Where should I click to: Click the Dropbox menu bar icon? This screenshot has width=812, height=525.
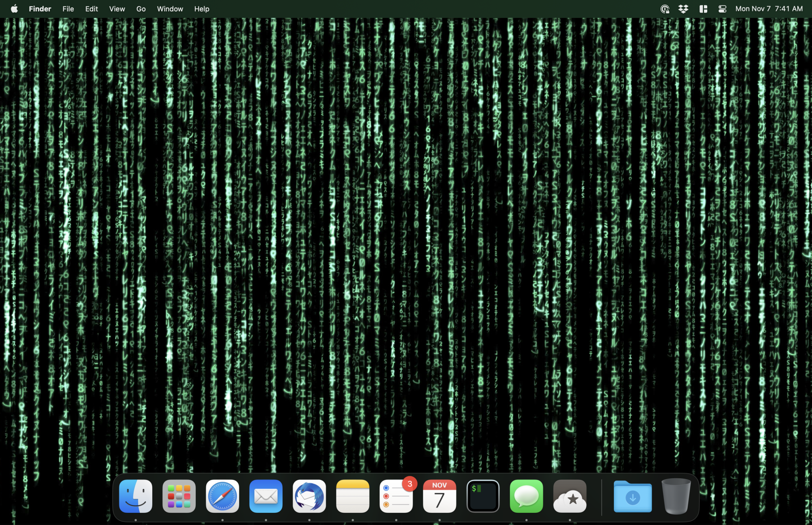point(683,9)
